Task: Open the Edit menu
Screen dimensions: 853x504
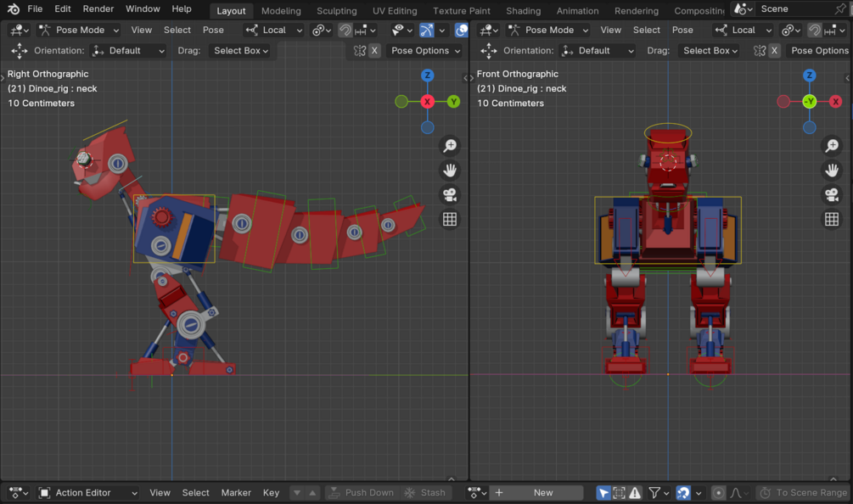Action: pos(63,8)
